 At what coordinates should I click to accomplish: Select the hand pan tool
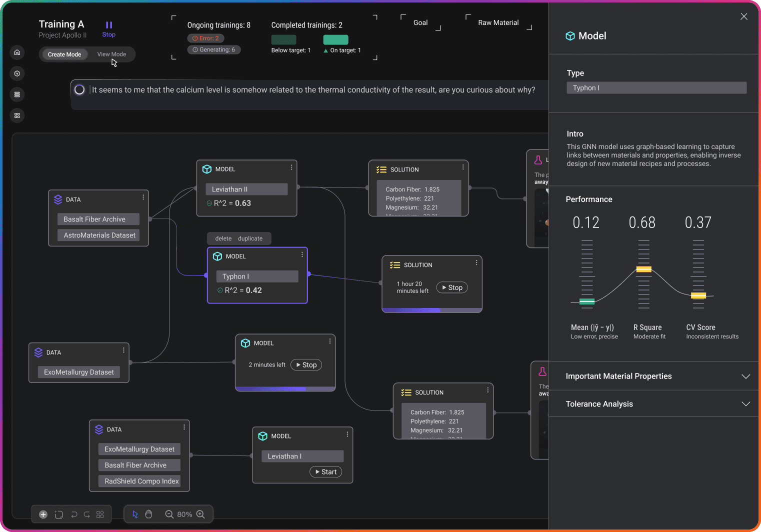[148, 514]
